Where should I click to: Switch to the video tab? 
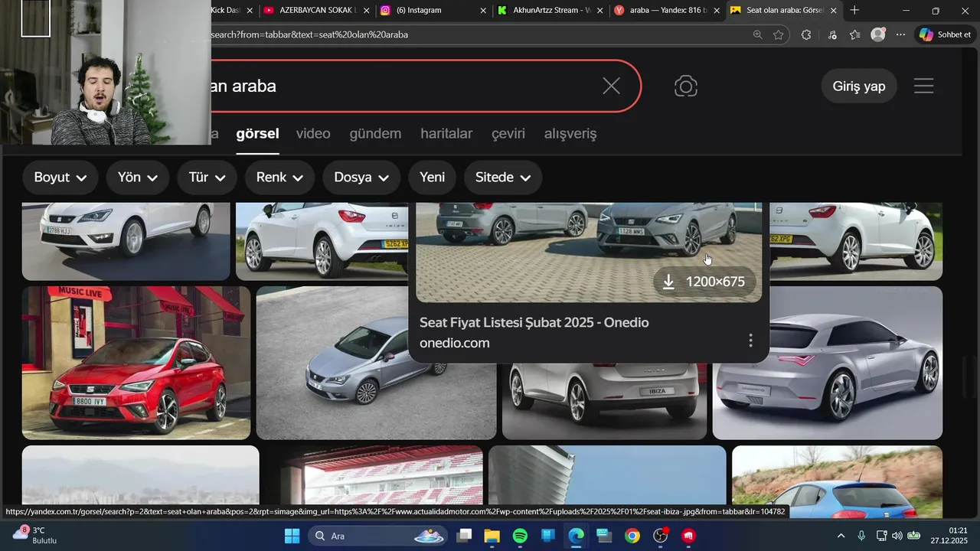(x=313, y=134)
